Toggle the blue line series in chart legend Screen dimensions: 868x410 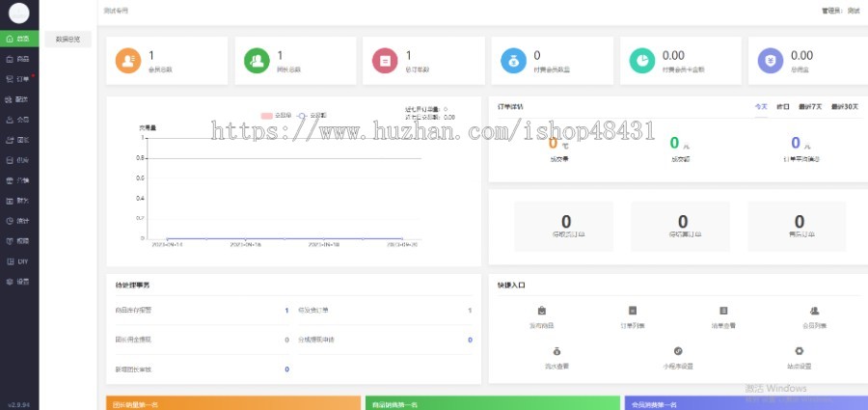point(312,115)
